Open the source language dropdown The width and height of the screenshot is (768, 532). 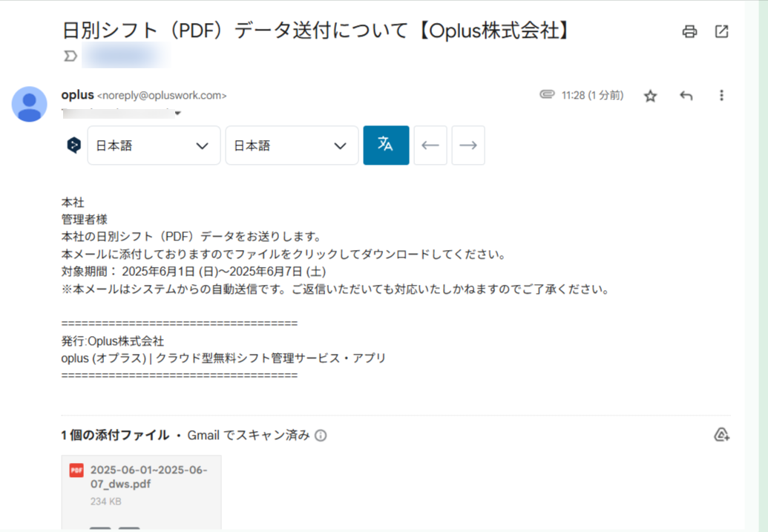(154, 145)
